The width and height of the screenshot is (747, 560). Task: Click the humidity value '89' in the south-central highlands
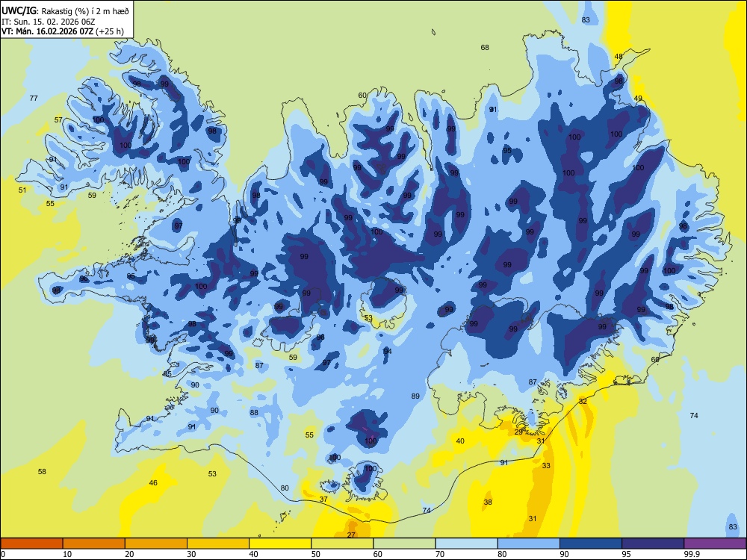tap(415, 396)
